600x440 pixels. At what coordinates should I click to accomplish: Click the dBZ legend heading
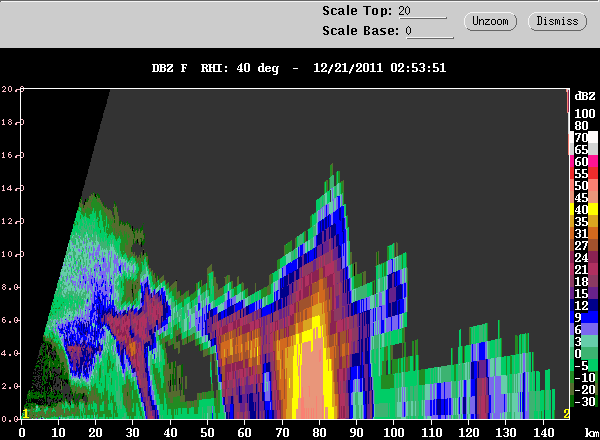585,96
